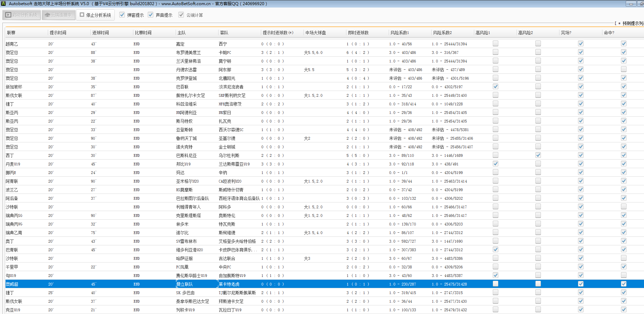Screen dimensions: 644x314
Task: Uncheck 高风险2 in the 西丁 row
Action: point(538,155)
